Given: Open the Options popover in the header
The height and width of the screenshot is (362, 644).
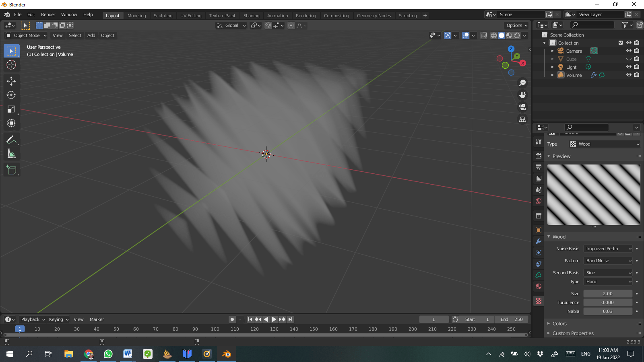Looking at the screenshot, I should [516, 25].
